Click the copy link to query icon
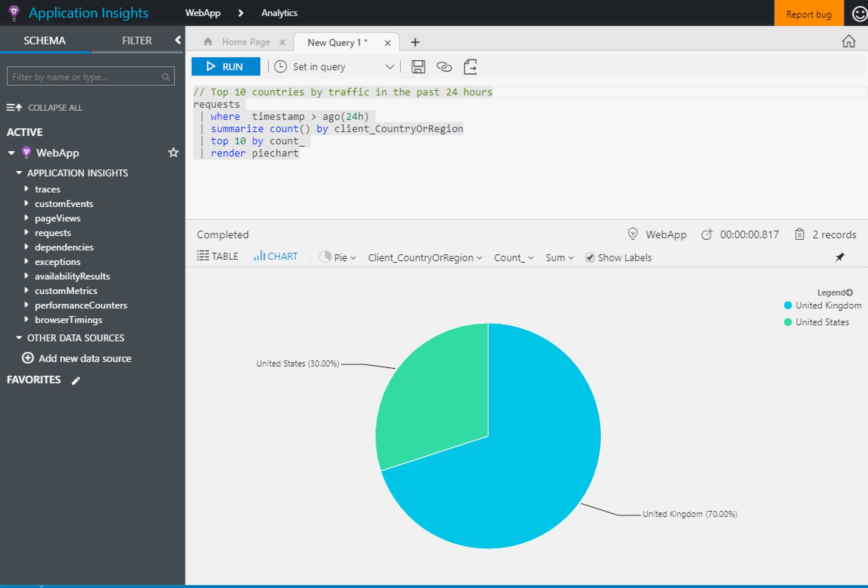 444,67
